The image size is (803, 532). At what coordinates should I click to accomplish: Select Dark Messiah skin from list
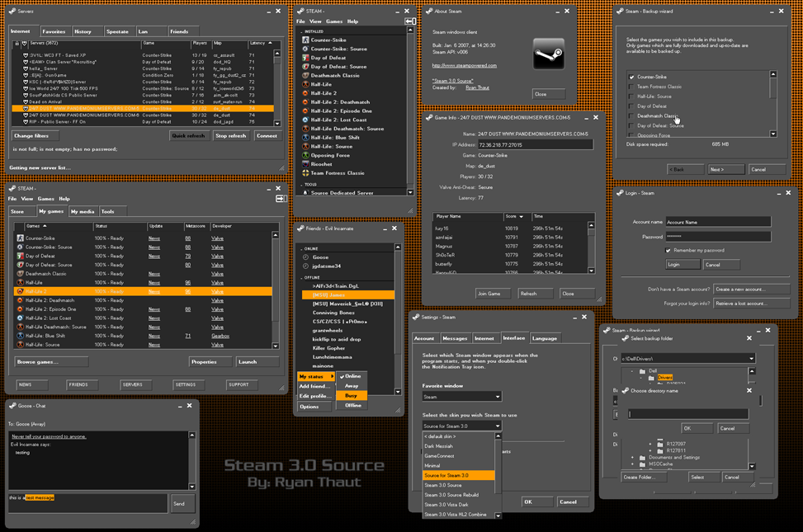pyautogui.click(x=459, y=446)
